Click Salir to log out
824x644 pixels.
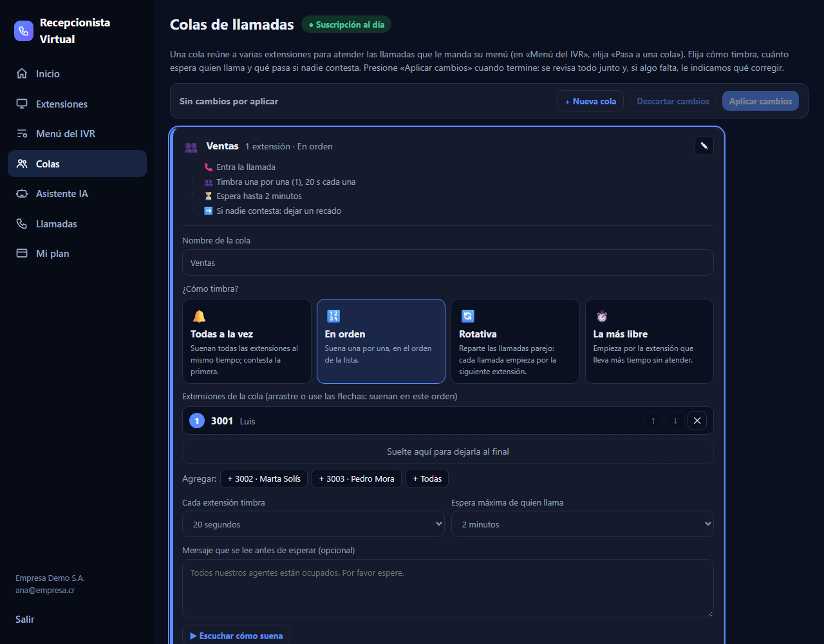pyautogui.click(x=25, y=619)
